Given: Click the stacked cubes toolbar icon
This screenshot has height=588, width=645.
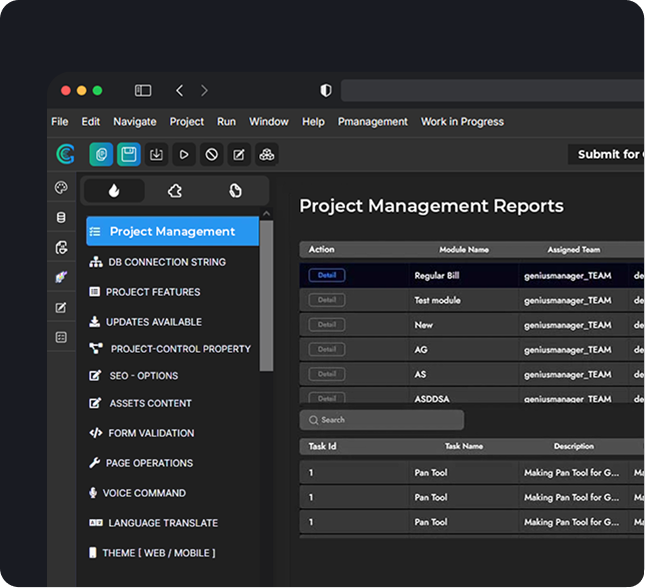Looking at the screenshot, I should pyautogui.click(x=267, y=154).
